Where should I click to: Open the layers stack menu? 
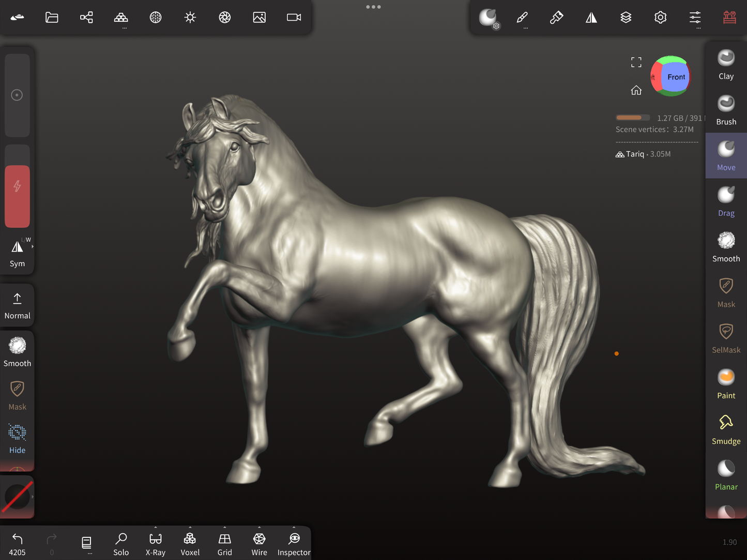coord(626,18)
